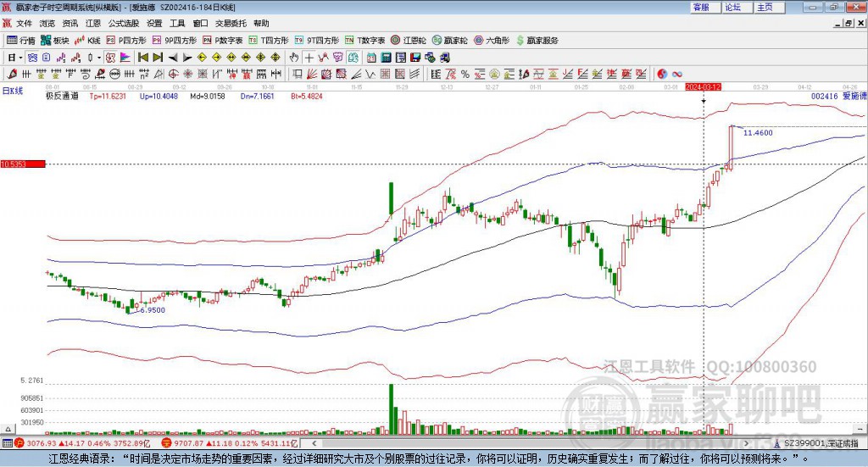Viewport: 868px width, 467px height.
Task: Open the T四方形 tool
Action: 269,41
